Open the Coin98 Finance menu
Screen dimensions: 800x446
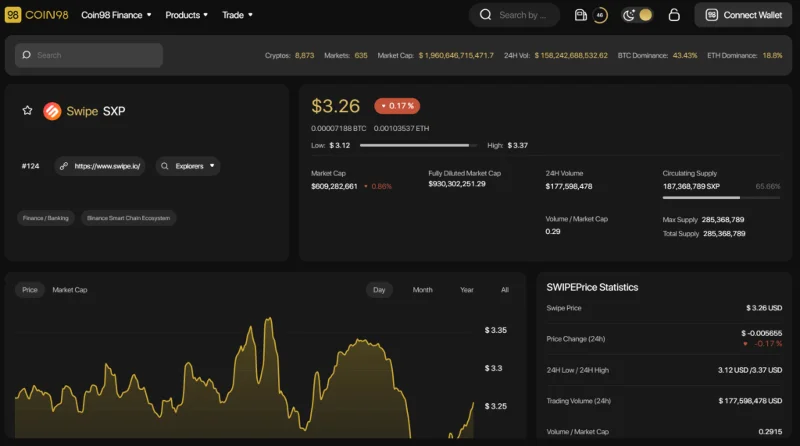coord(116,15)
